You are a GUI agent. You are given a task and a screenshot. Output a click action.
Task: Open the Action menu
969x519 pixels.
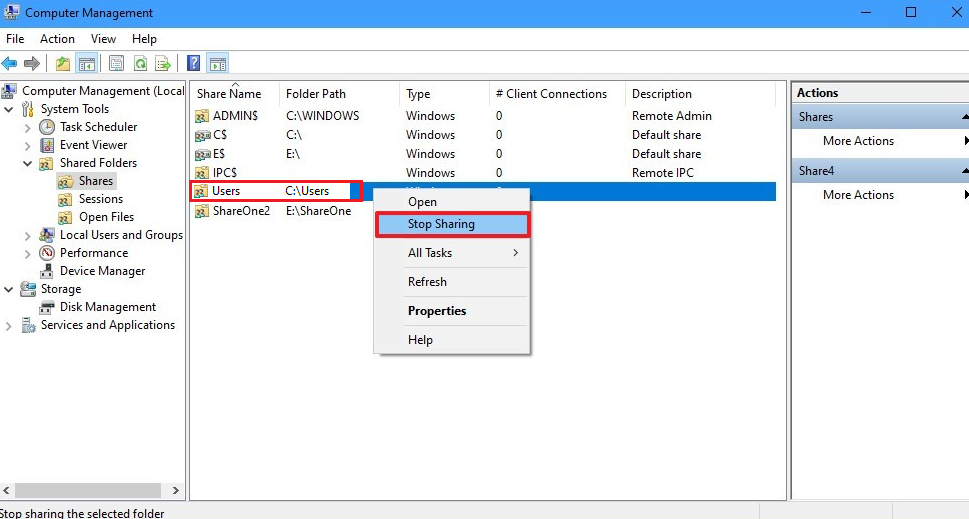57,39
